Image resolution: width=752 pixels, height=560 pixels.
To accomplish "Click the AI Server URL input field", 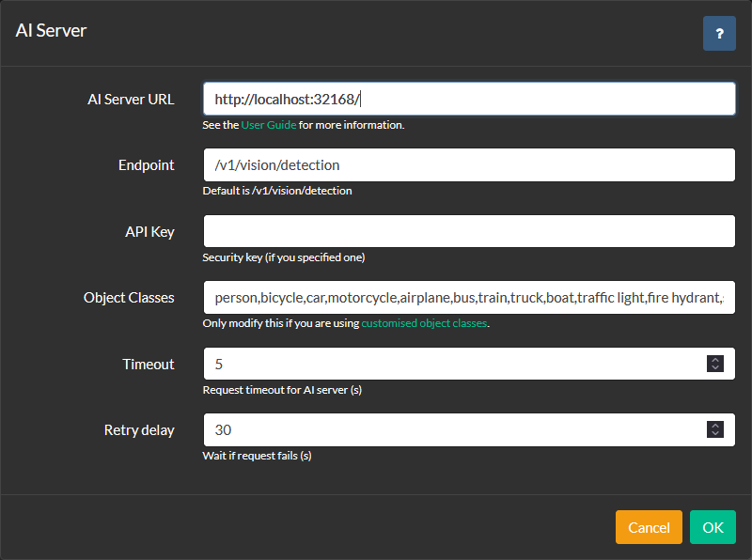I will (x=469, y=99).
